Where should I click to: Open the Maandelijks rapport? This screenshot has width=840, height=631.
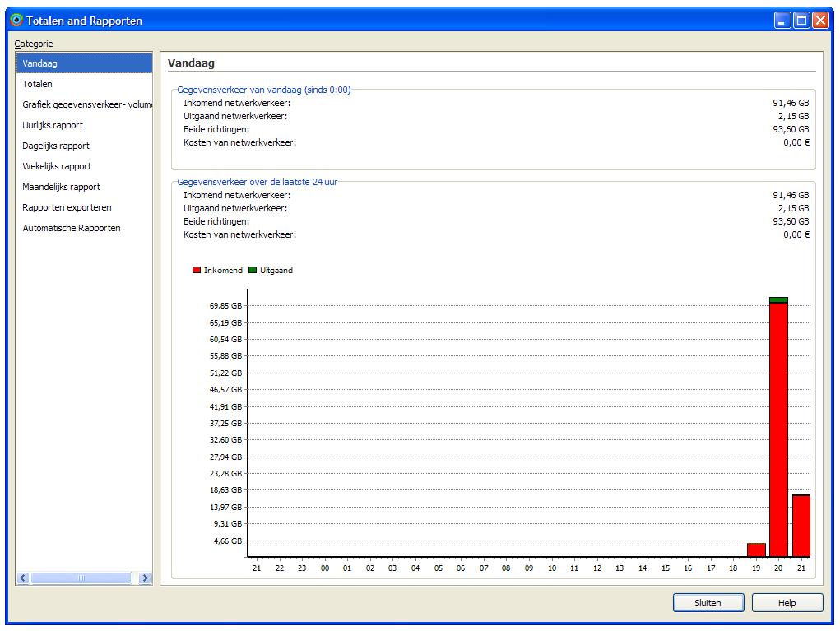61,187
